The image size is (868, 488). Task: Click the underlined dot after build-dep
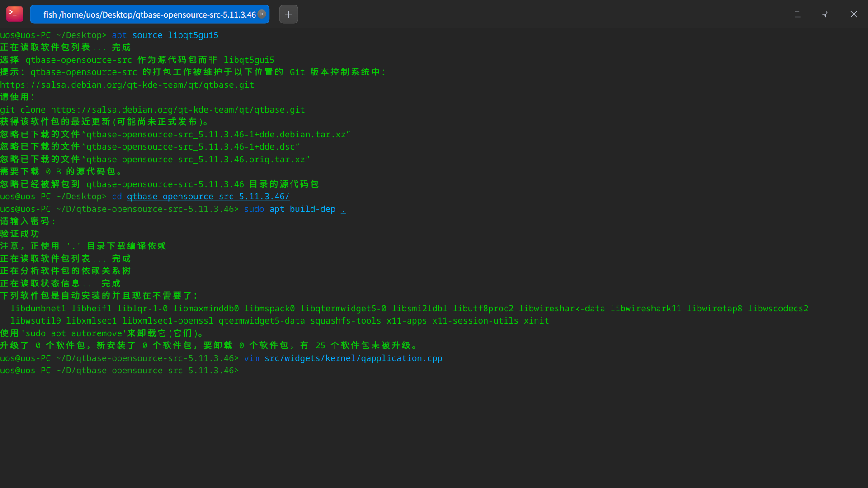[343, 209]
